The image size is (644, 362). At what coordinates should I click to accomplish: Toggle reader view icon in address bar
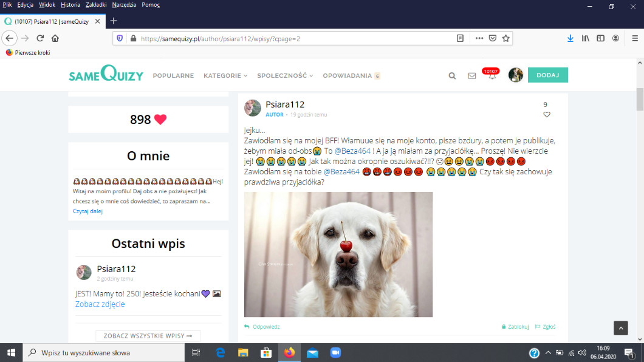tap(461, 38)
